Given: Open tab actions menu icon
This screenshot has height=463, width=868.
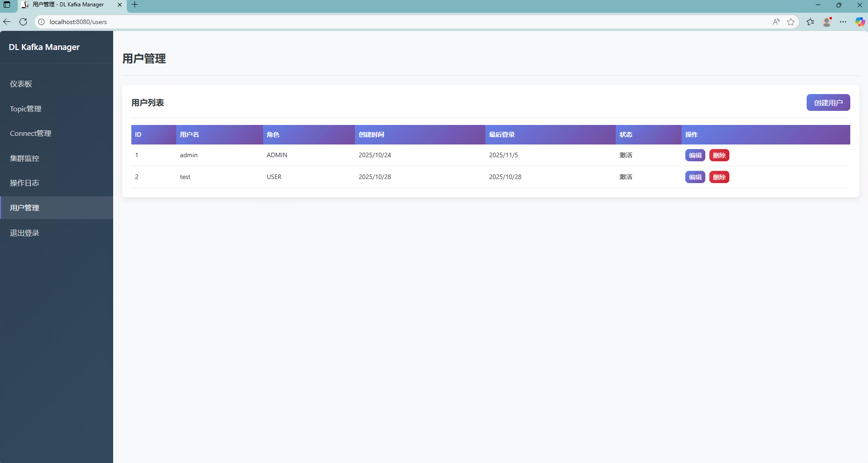Looking at the screenshot, I should [x=7, y=5].
